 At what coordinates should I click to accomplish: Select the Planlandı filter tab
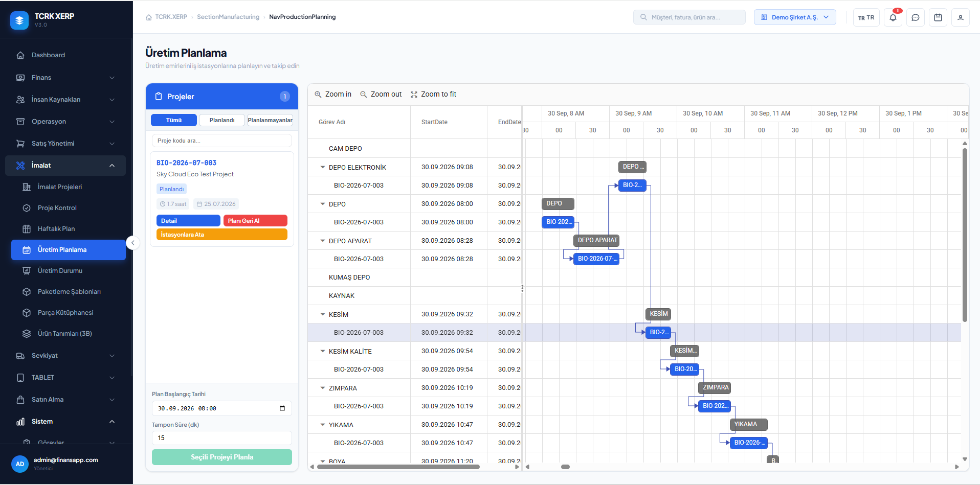pos(222,120)
